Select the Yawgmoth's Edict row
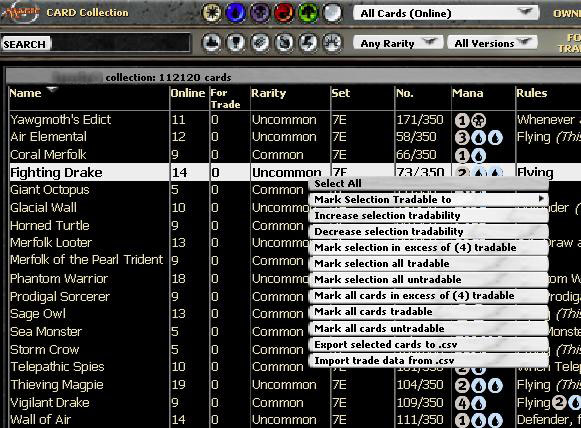 [295, 120]
